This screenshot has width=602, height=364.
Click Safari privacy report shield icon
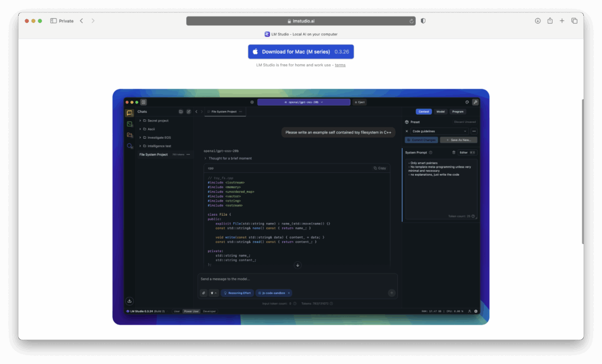click(x=423, y=21)
